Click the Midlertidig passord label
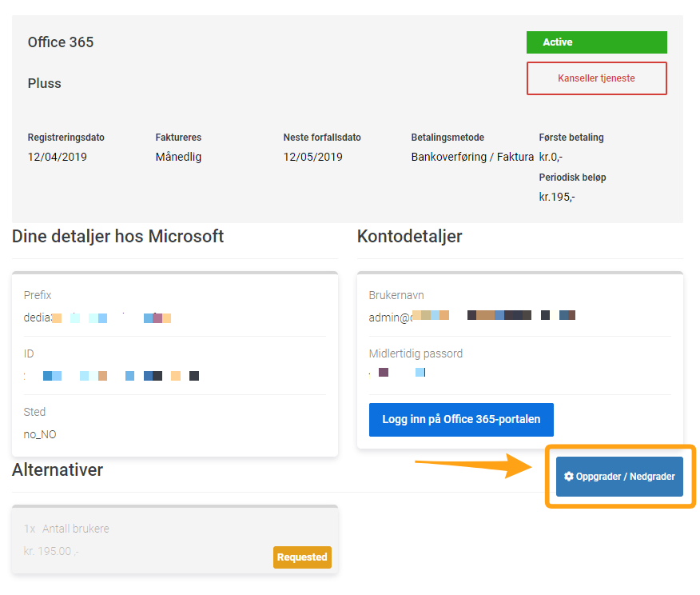700x595 pixels. pyautogui.click(x=416, y=353)
